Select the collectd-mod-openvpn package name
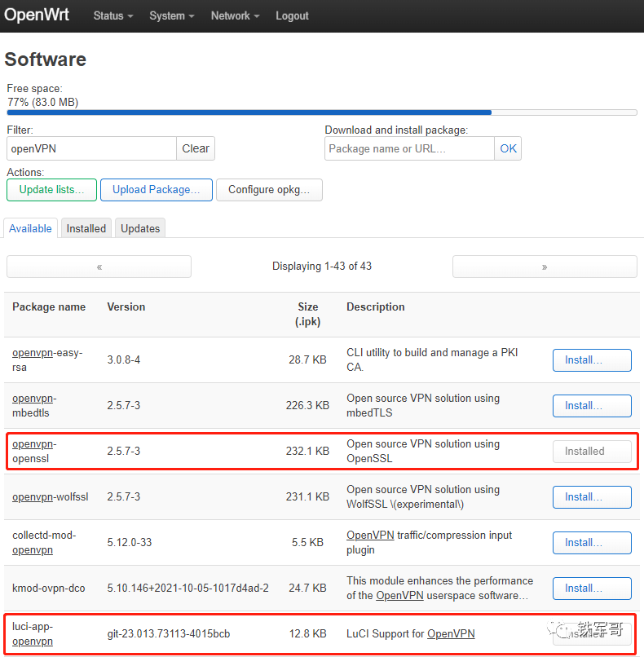The image size is (644, 657). (44, 543)
